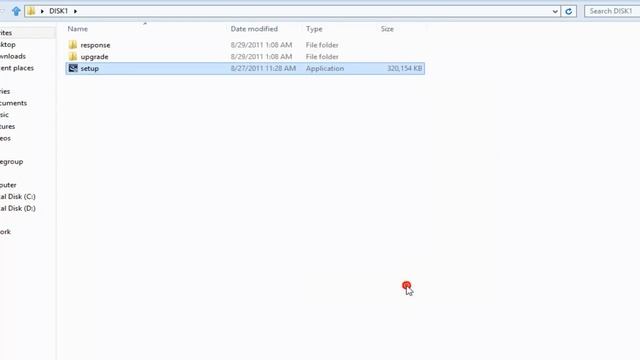
Task: Expand the chevron before DISK1 breadcrumb
Action: click(42, 11)
